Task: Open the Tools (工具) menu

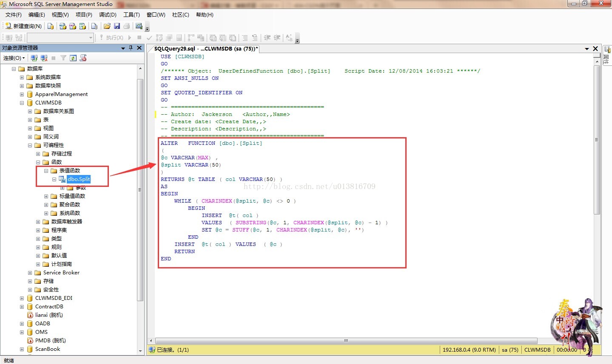Action: pos(131,15)
